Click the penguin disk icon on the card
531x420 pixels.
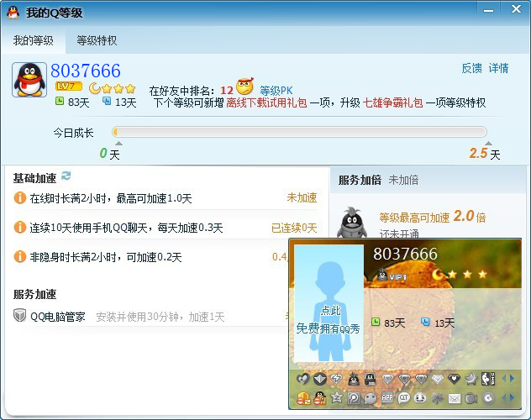click(x=371, y=379)
